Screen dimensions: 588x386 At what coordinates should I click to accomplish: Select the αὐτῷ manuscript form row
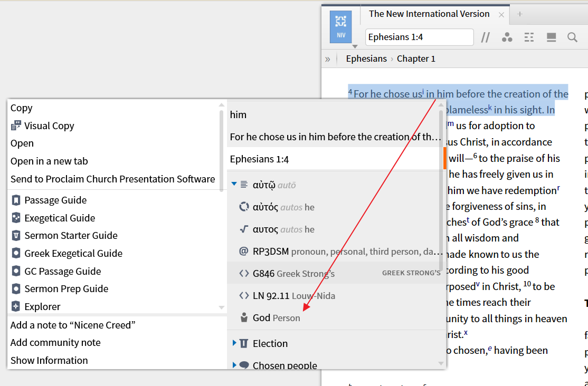(x=335, y=185)
